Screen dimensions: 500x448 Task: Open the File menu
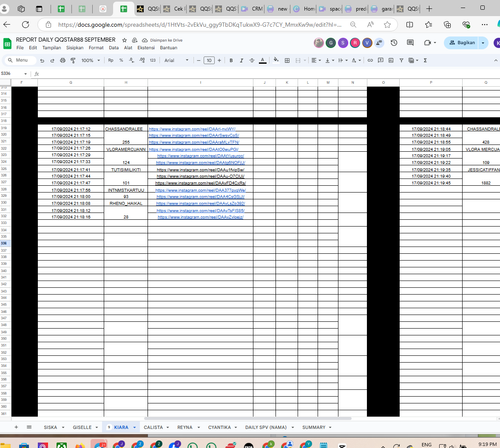pyautogui.click(x=20, y=48)
